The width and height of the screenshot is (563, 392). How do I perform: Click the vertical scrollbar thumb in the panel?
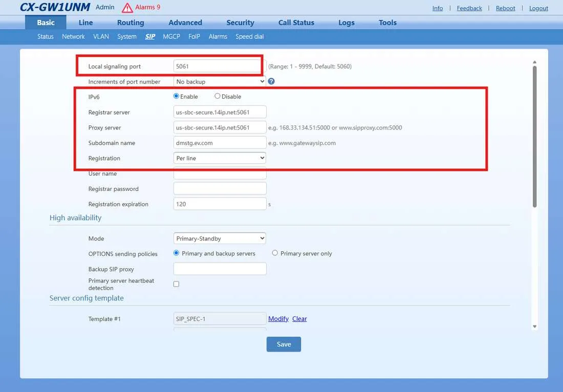535,137
